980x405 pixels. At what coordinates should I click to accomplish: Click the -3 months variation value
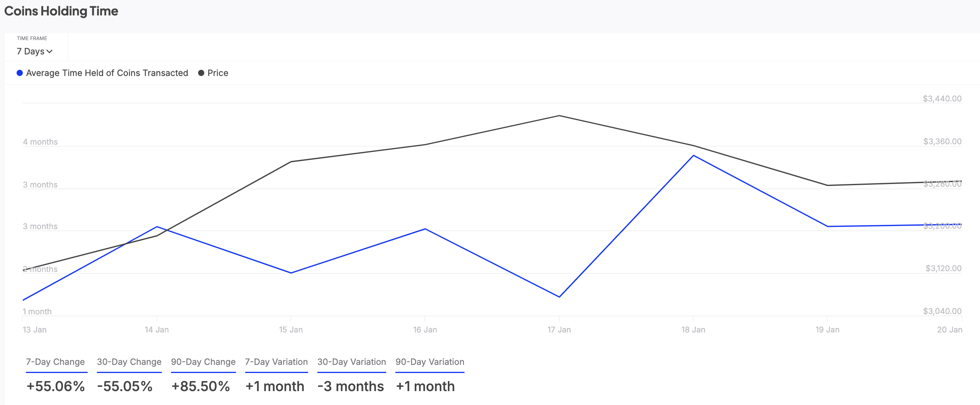(351, 386)
